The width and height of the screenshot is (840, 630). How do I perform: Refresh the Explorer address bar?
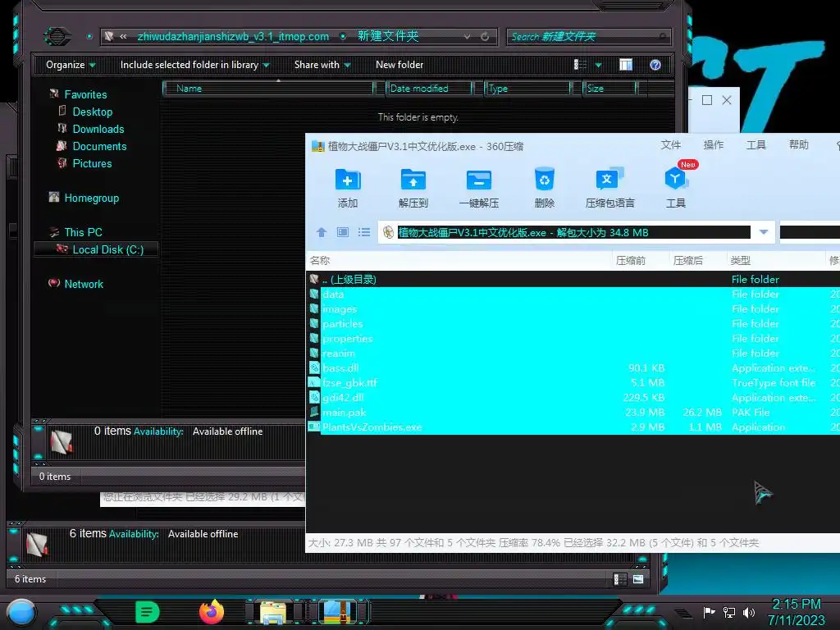pos(485,36)
